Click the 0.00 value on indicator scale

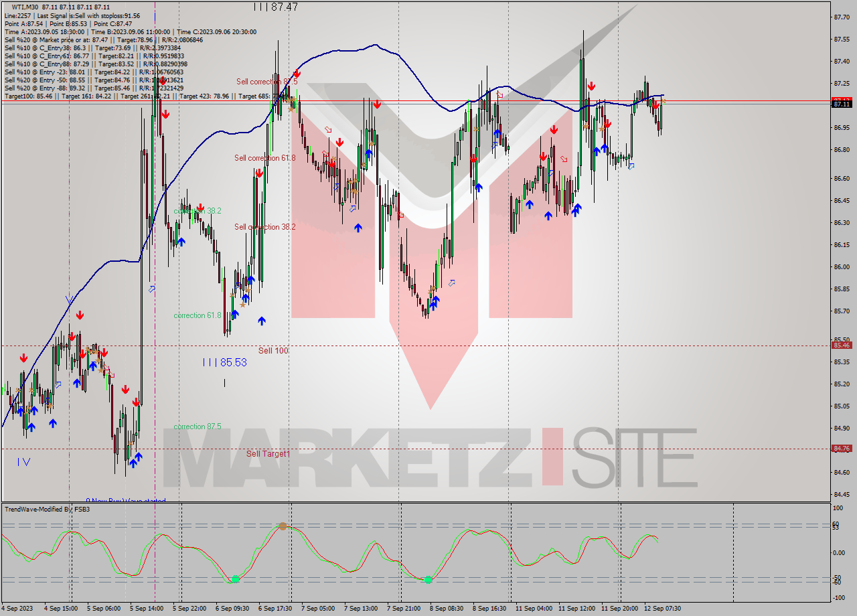click(840, 553)
